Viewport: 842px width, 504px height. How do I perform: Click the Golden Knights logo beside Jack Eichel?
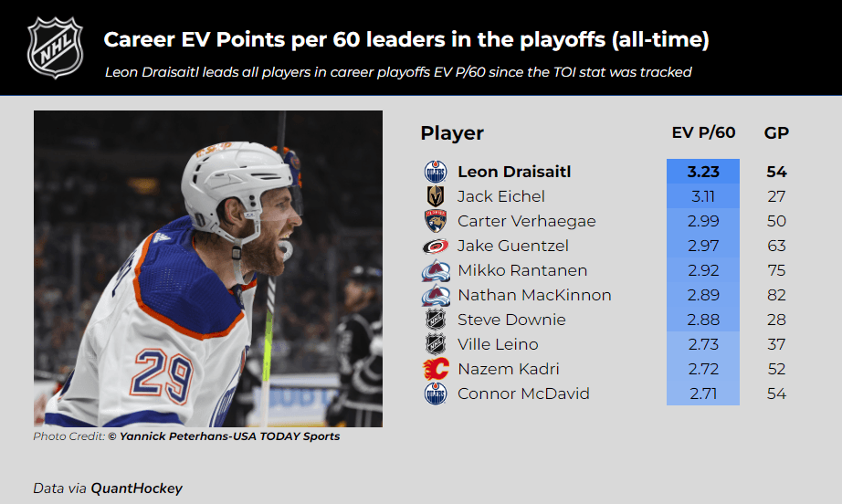[x=435, y=196]
